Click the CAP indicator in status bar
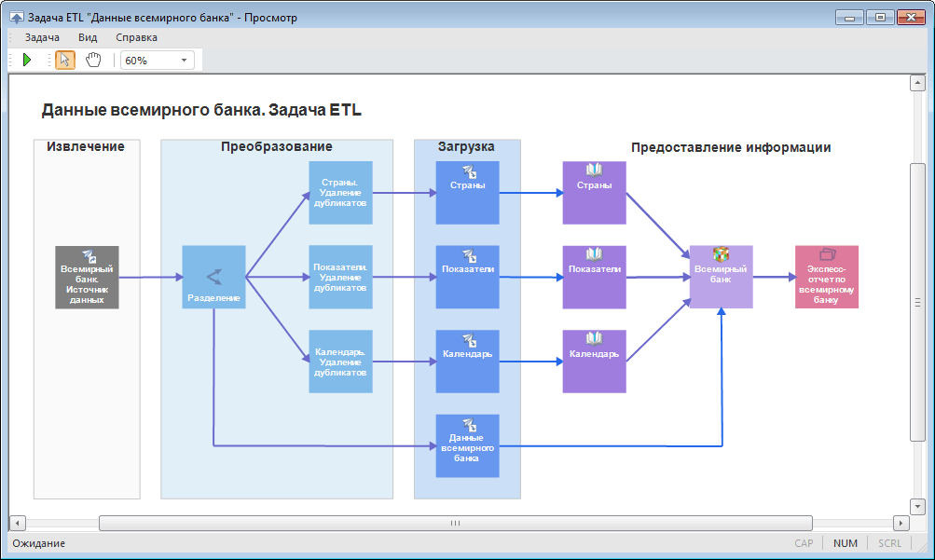 (804, 543)
